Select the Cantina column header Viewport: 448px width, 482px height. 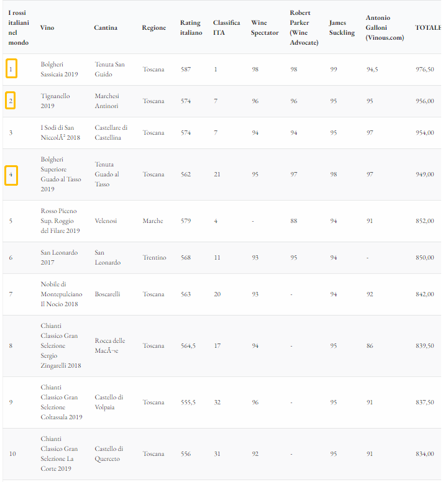[x=106, y=28]
